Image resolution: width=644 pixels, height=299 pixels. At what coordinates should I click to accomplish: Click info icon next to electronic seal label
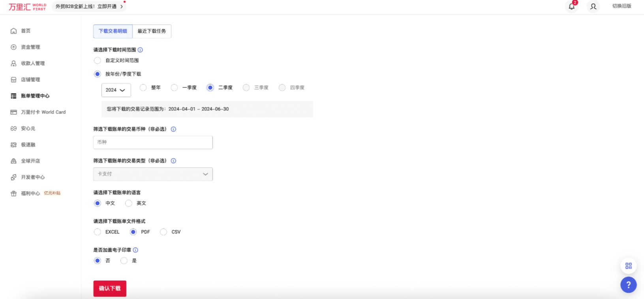tap(135, 250)
